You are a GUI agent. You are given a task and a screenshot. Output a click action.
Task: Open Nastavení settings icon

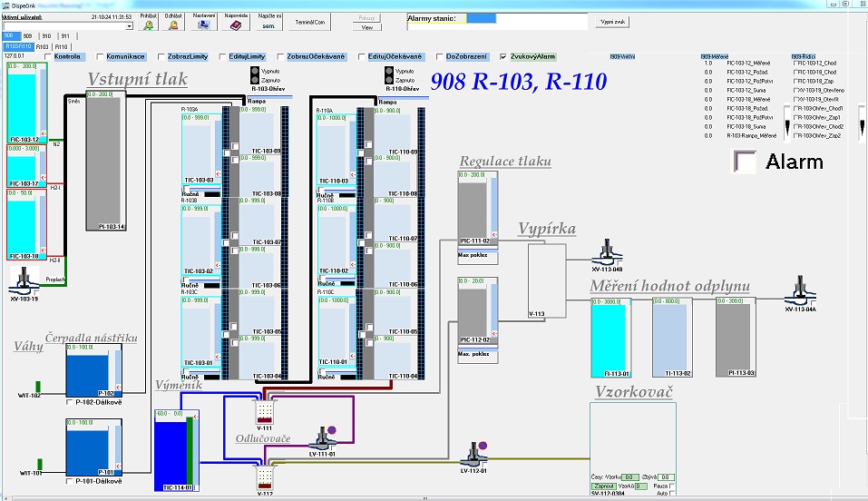click(x=205, y=25)
